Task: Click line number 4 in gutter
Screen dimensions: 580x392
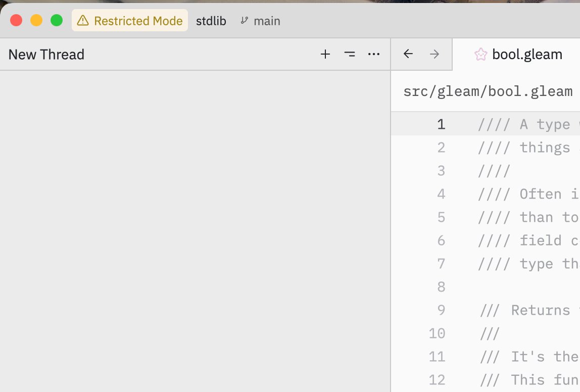Action: 441,194
